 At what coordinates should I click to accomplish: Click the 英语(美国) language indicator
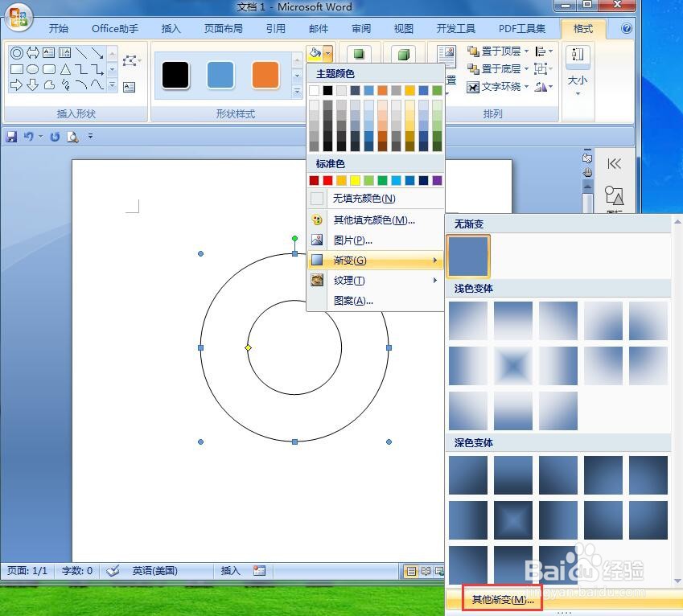point(154,571)
